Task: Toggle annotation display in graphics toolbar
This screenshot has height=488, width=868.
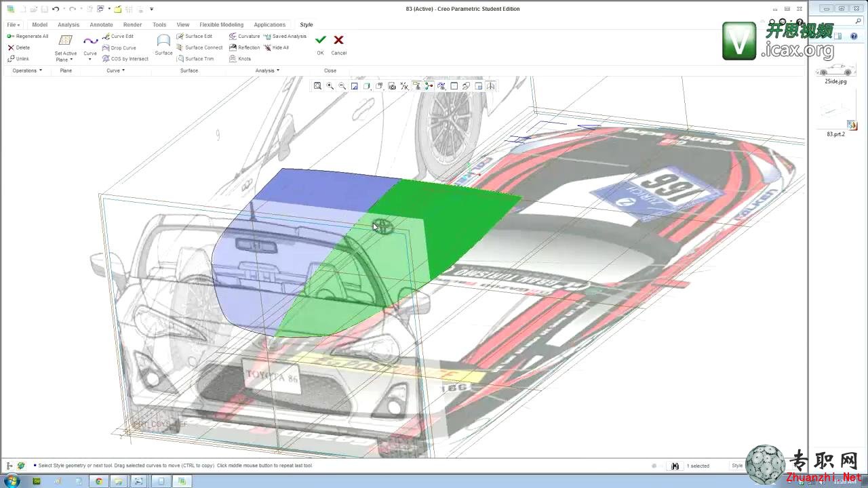Action: click(x=416, y=86)
